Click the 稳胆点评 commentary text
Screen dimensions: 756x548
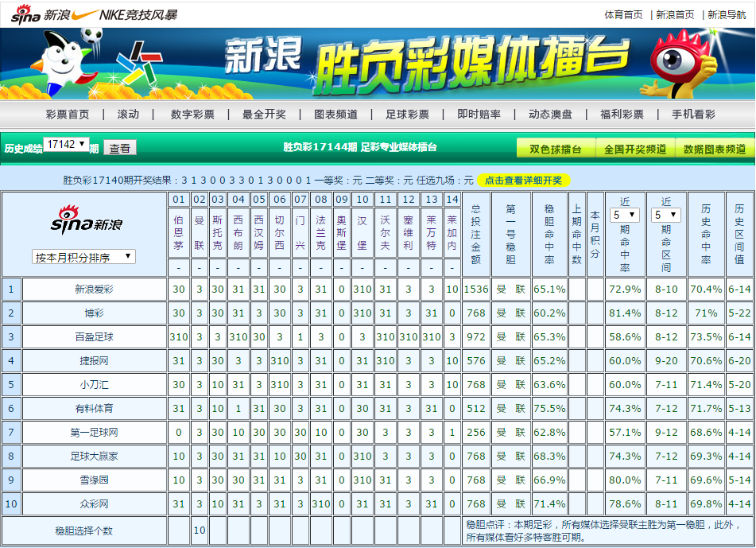pos(603,531)
